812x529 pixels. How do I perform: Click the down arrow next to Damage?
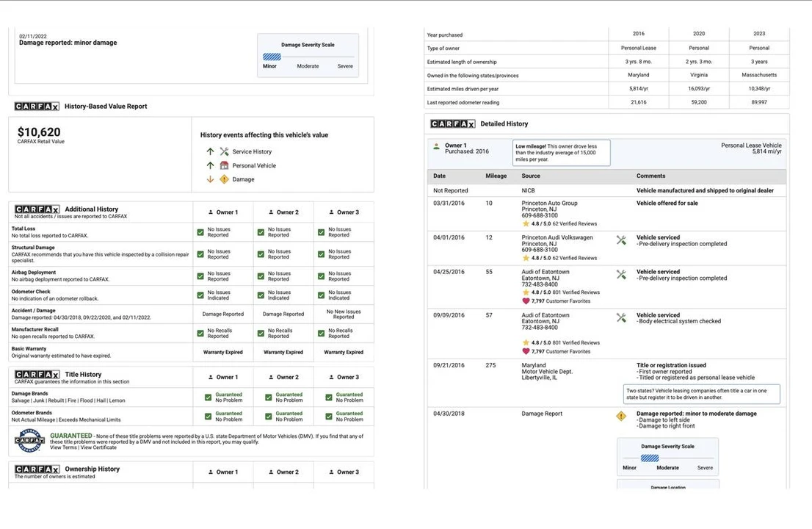pos(210,179)
